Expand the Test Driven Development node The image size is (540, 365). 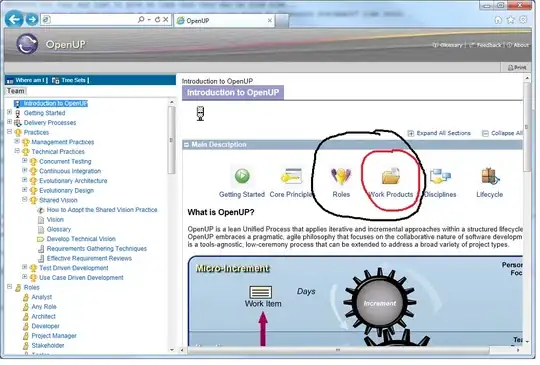24,267
